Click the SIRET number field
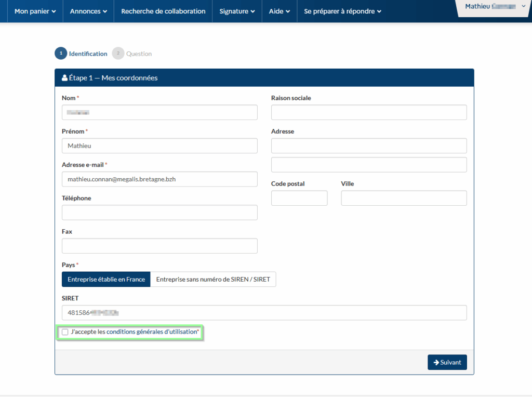This screenshot has height=397, width=532. coord(264,312)
